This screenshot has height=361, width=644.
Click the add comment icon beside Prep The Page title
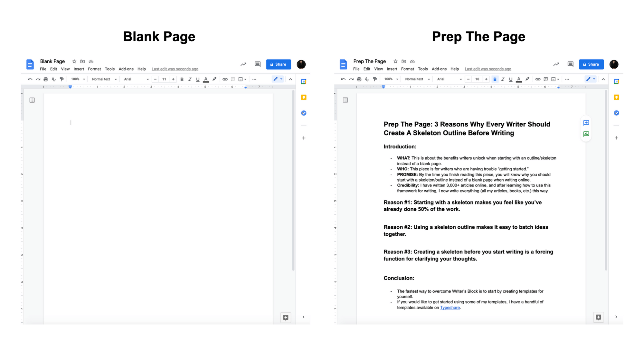(586, 123)
